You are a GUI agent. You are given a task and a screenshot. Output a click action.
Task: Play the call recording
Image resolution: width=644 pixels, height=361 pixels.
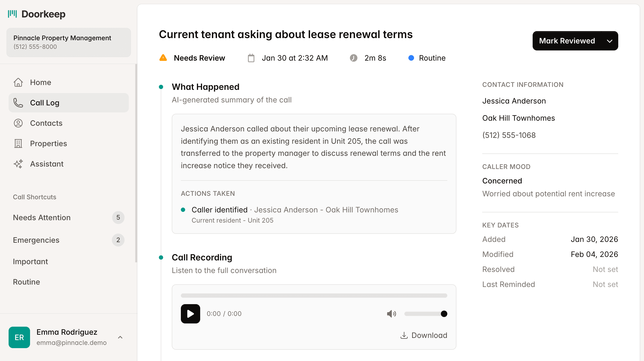[190, 314]
